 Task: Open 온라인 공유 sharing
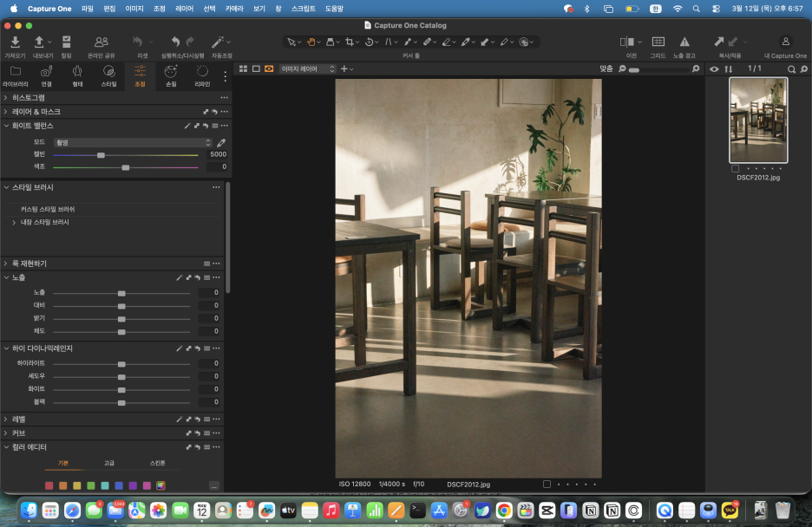[x=101, y=42]
